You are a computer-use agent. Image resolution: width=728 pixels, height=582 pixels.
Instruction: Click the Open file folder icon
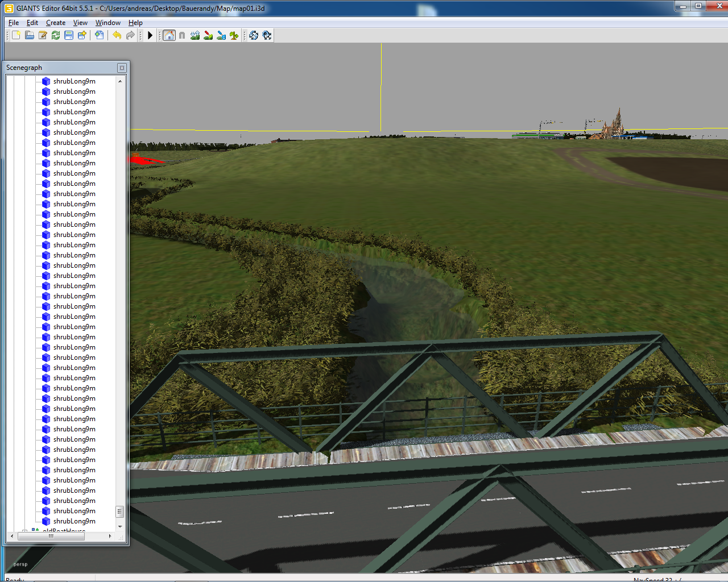[x=29, y=35]
